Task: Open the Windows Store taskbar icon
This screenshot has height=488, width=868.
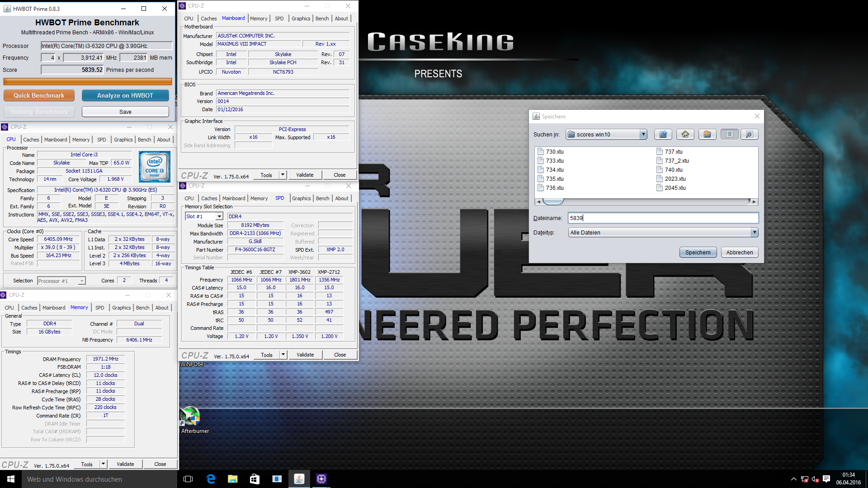Action: (x=255, y=479)
